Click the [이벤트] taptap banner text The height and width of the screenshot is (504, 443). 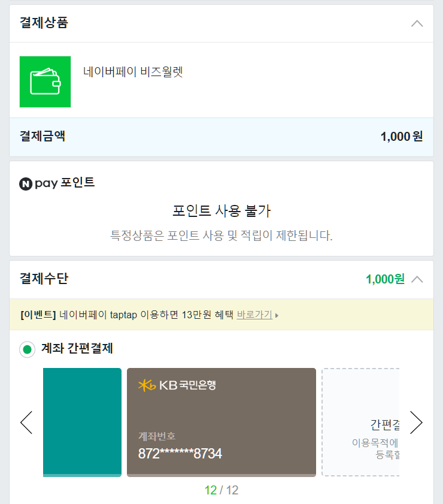[x=127, y=315]
